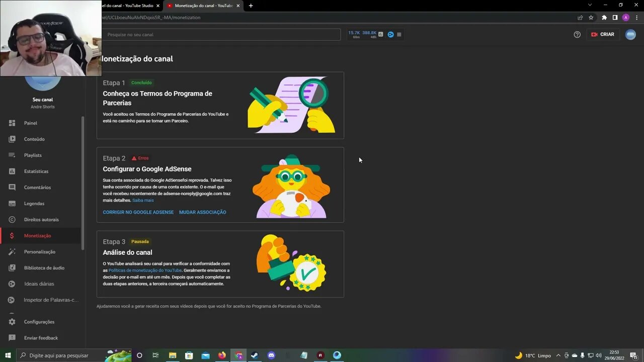This screenshot has height=362, width=644.
Task: Open Steam from the taskbar
Action: pos(255,355)
